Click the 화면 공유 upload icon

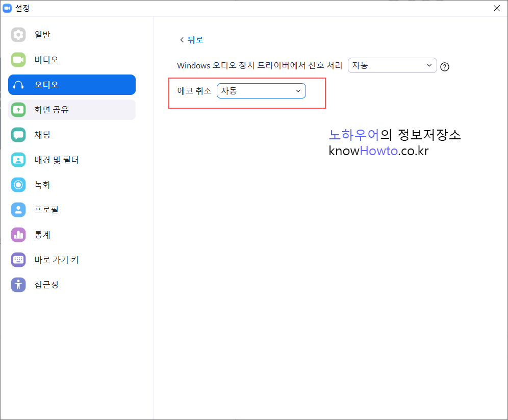tap(18, 110)
